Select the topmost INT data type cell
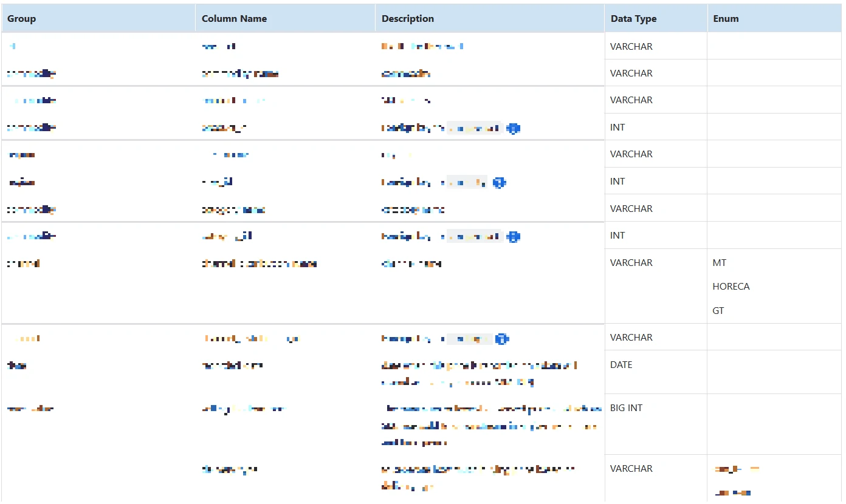The width and height of the screenshot is (846, 504). click(617, 128)
